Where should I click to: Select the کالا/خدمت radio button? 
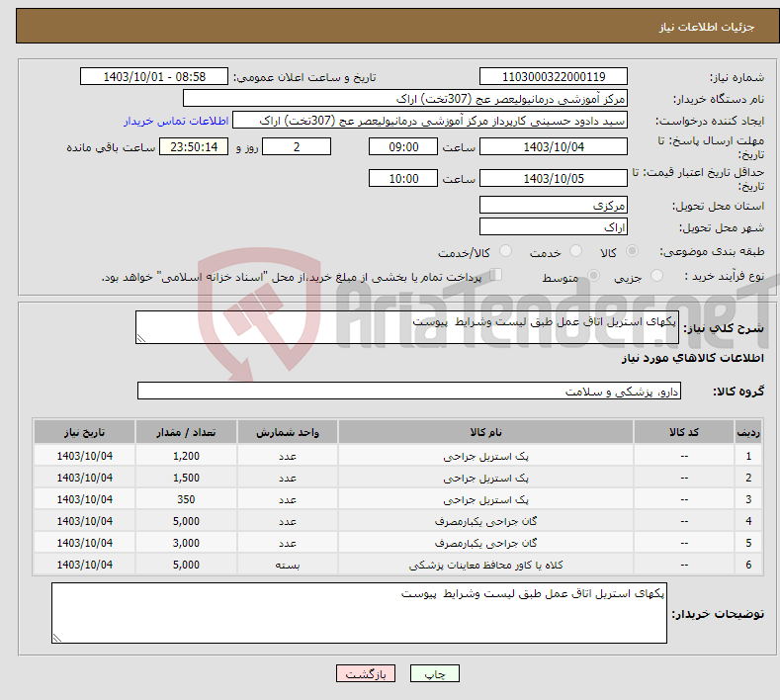505,251
